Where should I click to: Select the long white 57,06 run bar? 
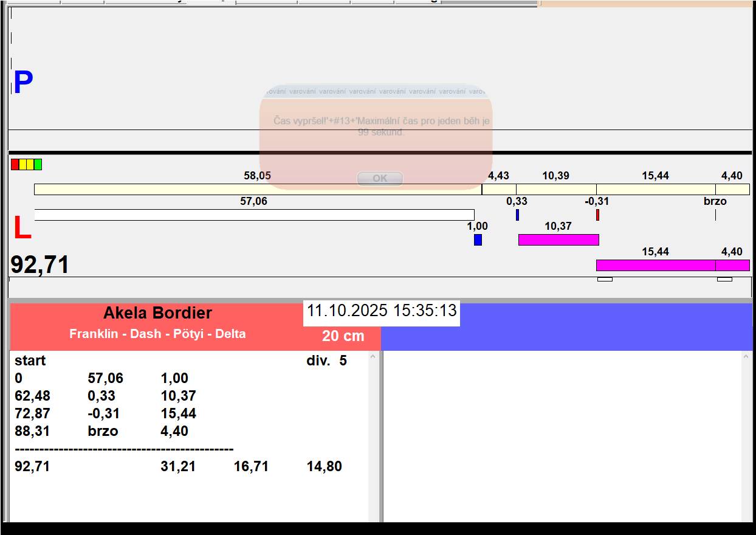click(254, 215)
